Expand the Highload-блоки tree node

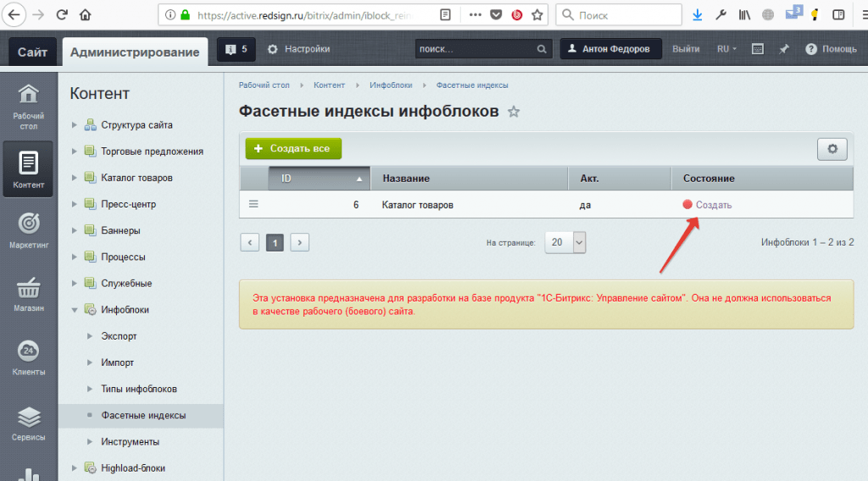point(75,468)
